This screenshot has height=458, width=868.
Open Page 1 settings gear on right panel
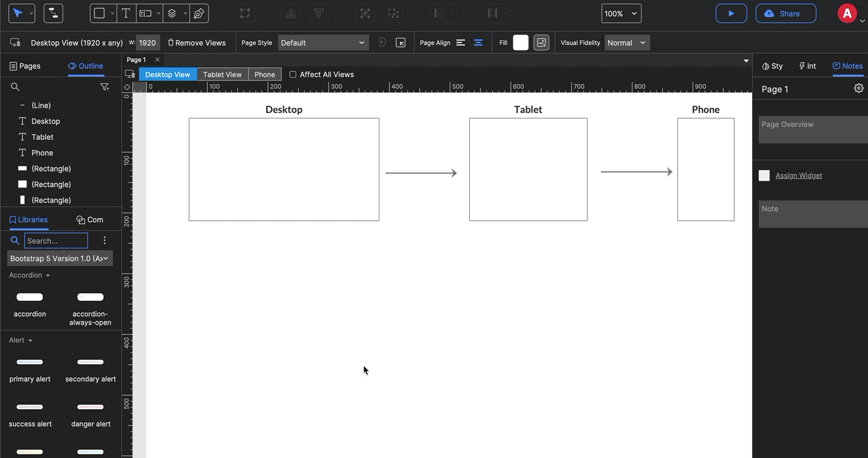(858, 88)
